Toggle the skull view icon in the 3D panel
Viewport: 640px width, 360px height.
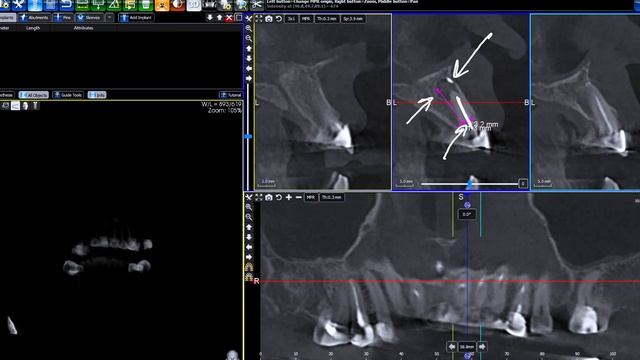[25, 106]
